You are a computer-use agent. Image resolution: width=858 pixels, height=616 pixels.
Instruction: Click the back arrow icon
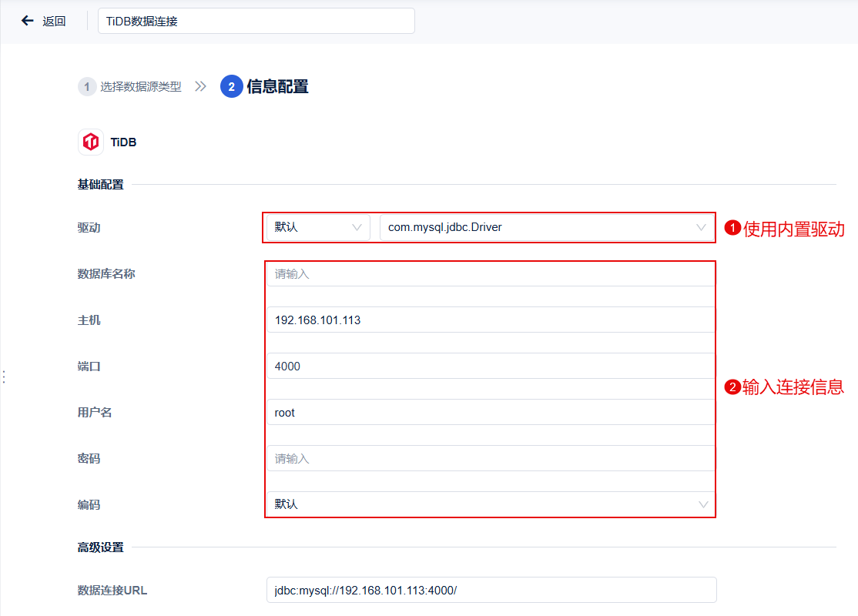coord(28,21)
